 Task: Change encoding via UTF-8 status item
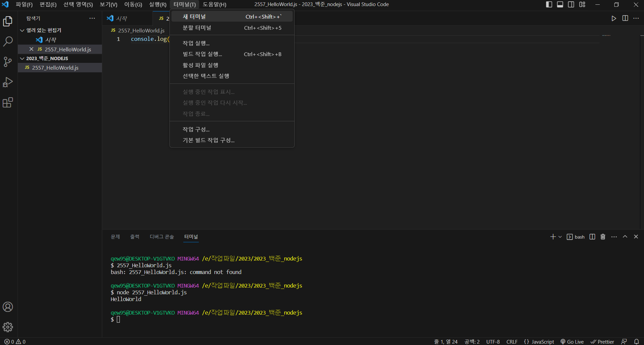point(493,342)
